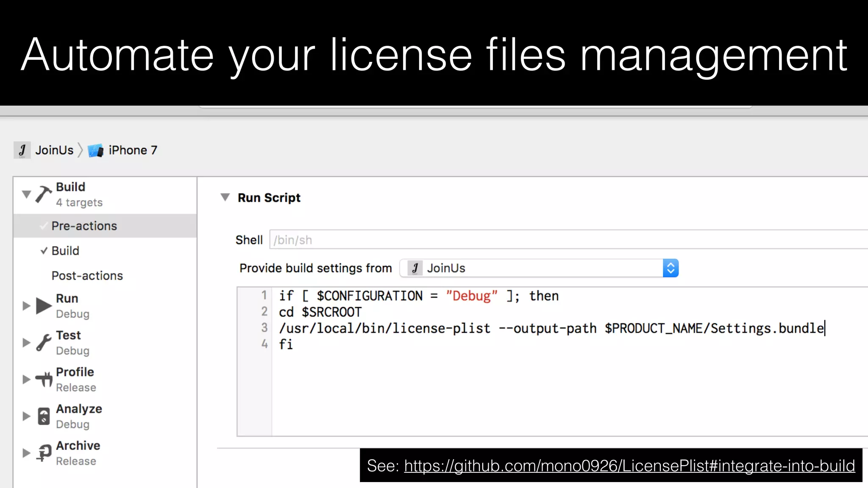This screenshot has width=868, height=488.
Task: Click the Run play icon
Action: click(x=44, y=306)
